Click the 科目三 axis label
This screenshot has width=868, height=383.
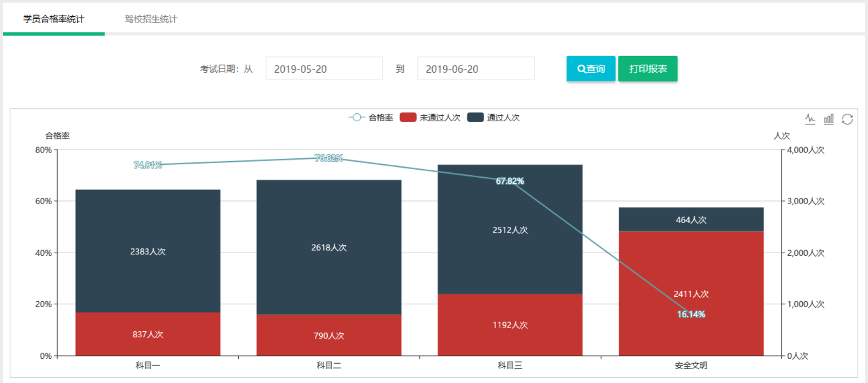[510, 365]
